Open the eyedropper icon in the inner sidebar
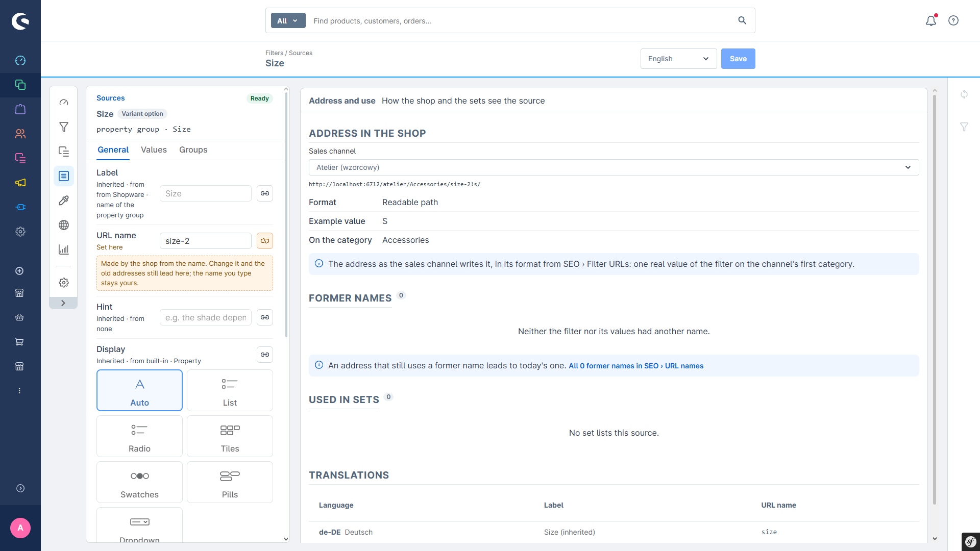 pyautogui.click(x=64, y=201)
